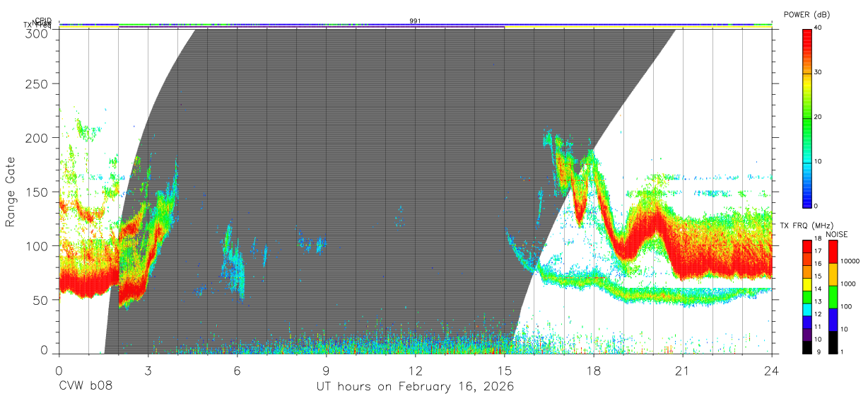868x401 pixels.
Task: Pick the blue NOISE swatch above 10
Action: [833, 320]
